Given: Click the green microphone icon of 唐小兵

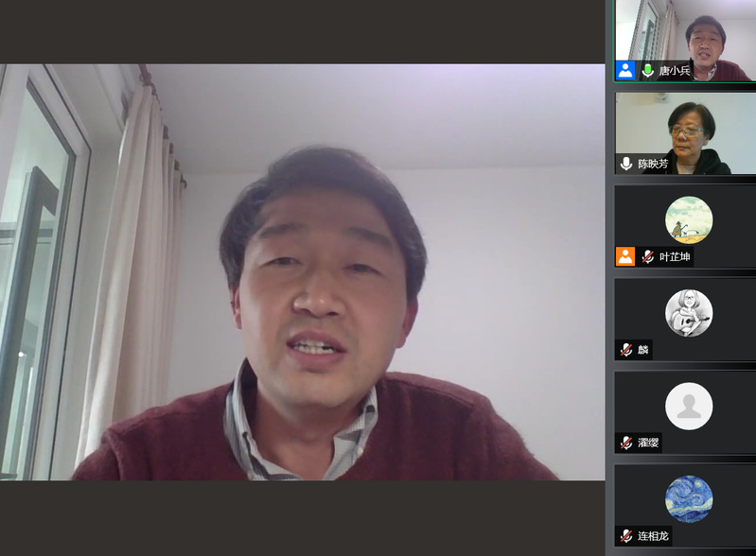Looking at the screenshot, I should point(648,71).
